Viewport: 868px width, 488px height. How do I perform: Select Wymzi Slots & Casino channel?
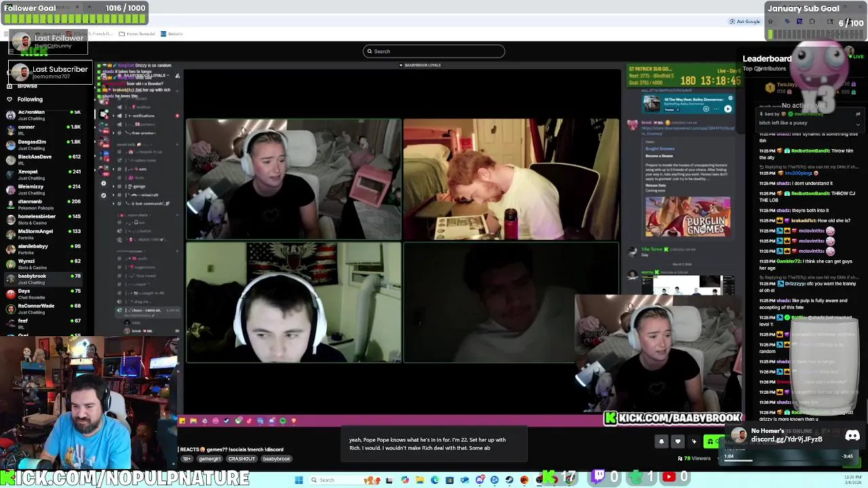pos(42,264)
